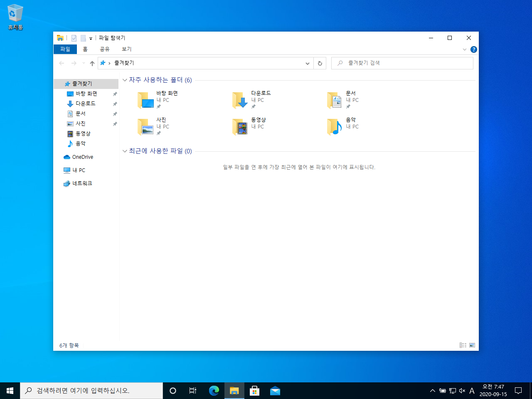This screenshot has height=399, width=532.
Task: Open Cortana from the taskbar
Action: 173,391
